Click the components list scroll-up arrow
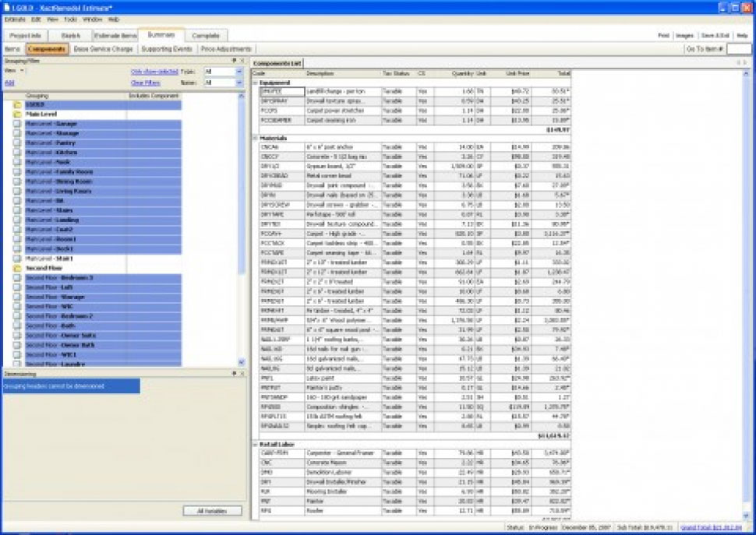The height and width of the screenshot is (535, 756). coord(746,73)
